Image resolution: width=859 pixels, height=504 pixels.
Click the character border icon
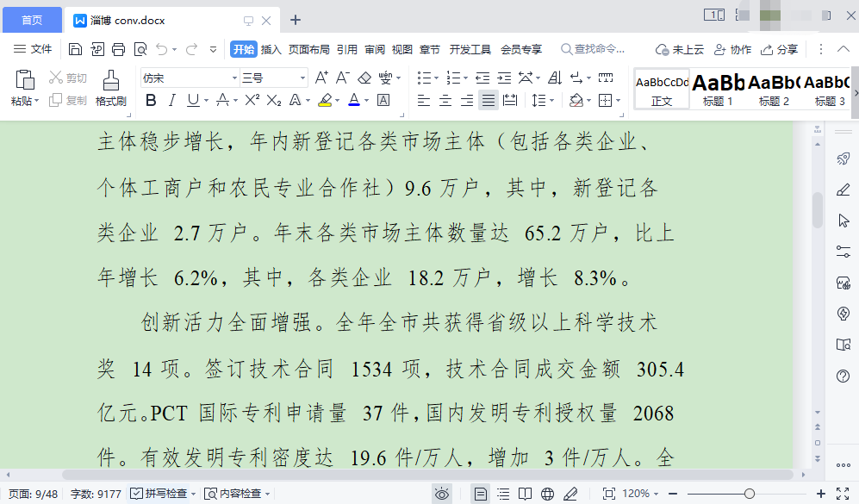pos(383,100)
